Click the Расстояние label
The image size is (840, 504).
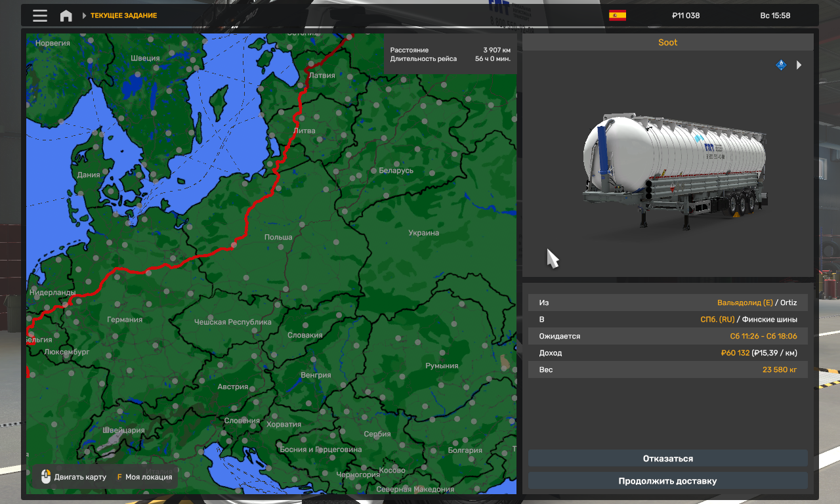[409, 50]
